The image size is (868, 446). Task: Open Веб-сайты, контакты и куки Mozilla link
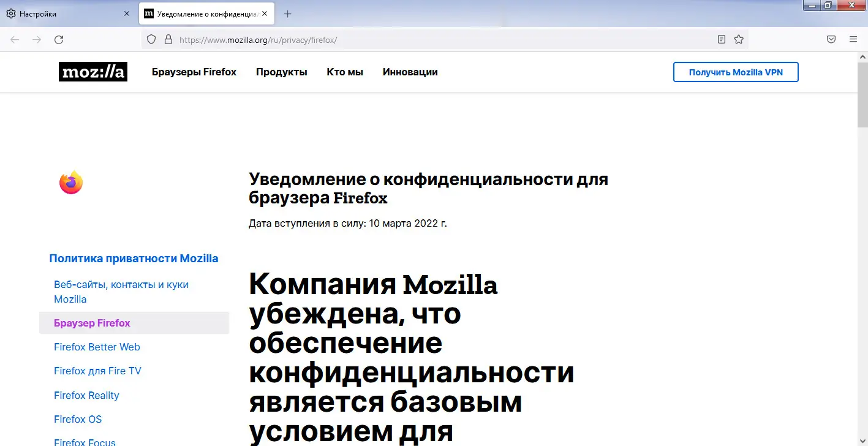coord(121,292)
